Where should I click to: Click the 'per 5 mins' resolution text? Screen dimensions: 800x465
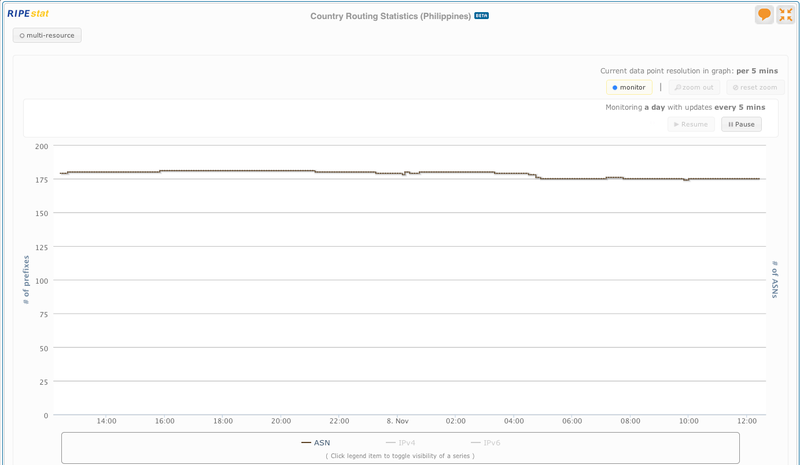coord(757,71)
